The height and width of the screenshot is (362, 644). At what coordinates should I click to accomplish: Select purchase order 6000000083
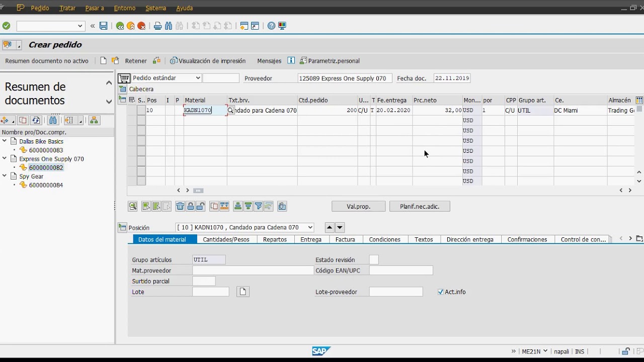pos(46,150)
